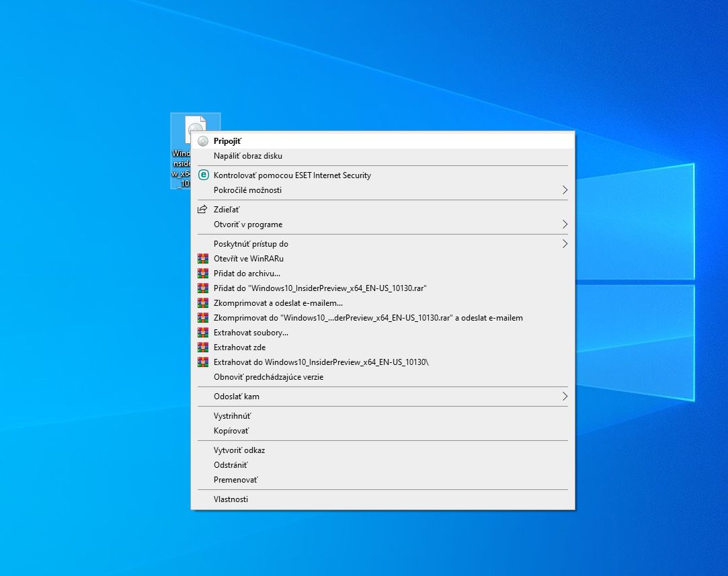
Task: Choose Zkomprimovat do rar a odeslat e-mailem
Action: 382,318
